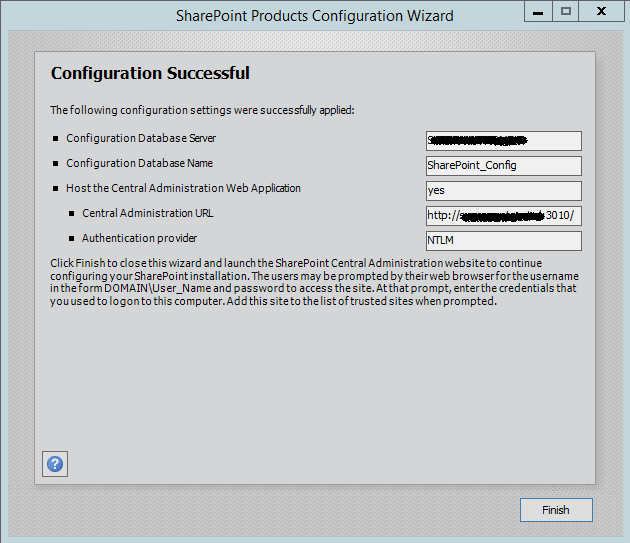Click the Host the Central Administration label
Screen dimensions: 630x543
183,188
